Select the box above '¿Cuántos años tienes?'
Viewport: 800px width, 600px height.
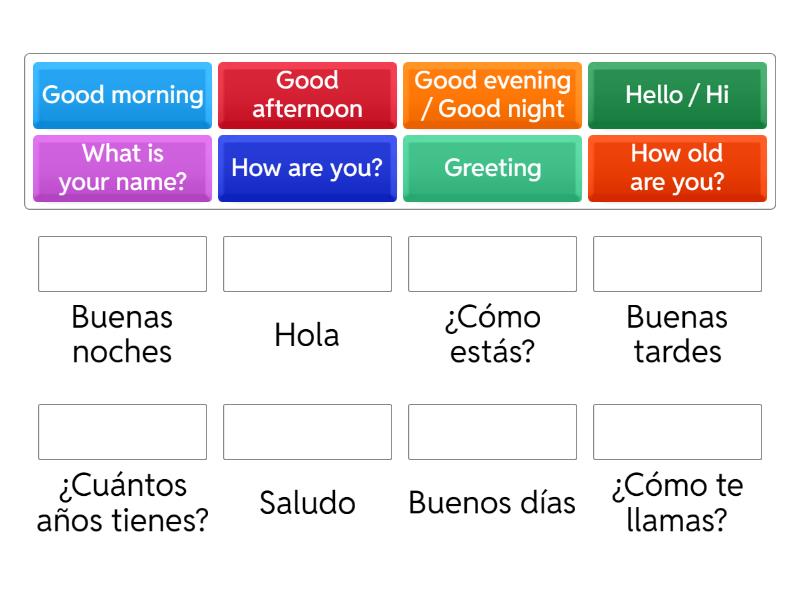coord(122,432)
